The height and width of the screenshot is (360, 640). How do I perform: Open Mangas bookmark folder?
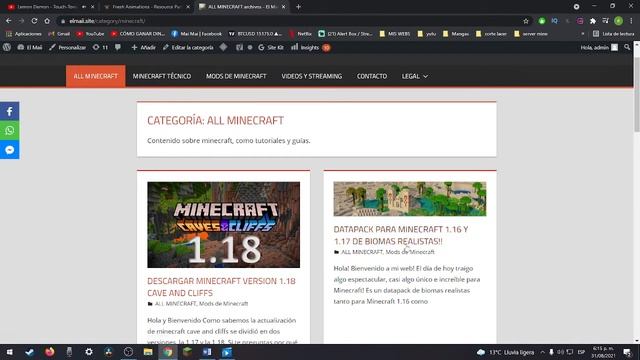[x=456, y=34]
